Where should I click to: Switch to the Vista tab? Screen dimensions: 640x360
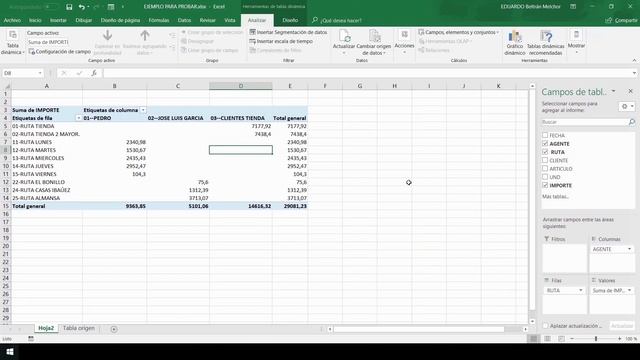click(x=230, y=20)
